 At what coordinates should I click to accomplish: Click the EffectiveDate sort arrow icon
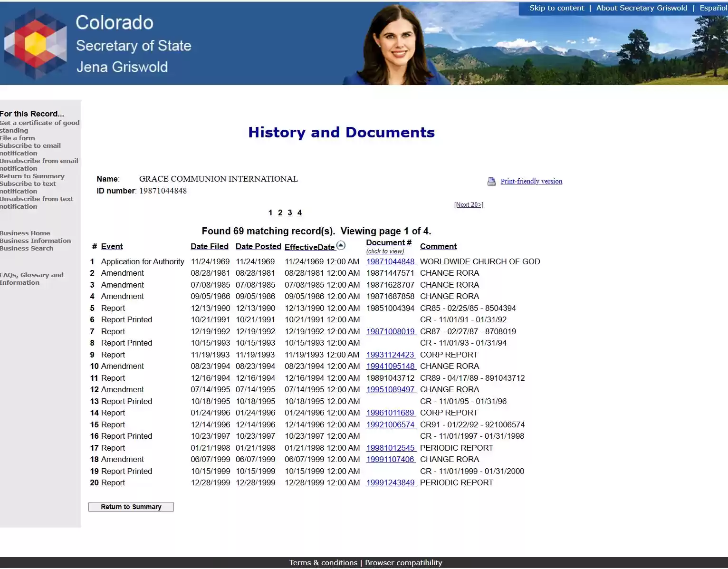341,245
